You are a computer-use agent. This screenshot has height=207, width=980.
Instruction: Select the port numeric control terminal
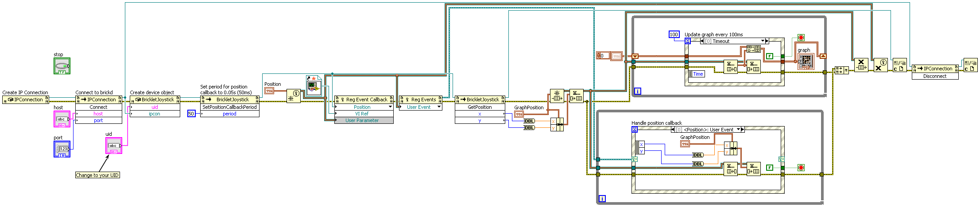[x=62, y=149]
